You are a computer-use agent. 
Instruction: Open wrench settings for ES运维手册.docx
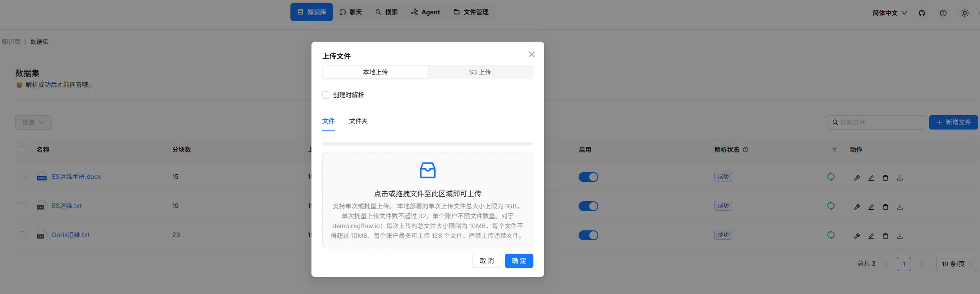pyautogui.click(x=857, y=178)
